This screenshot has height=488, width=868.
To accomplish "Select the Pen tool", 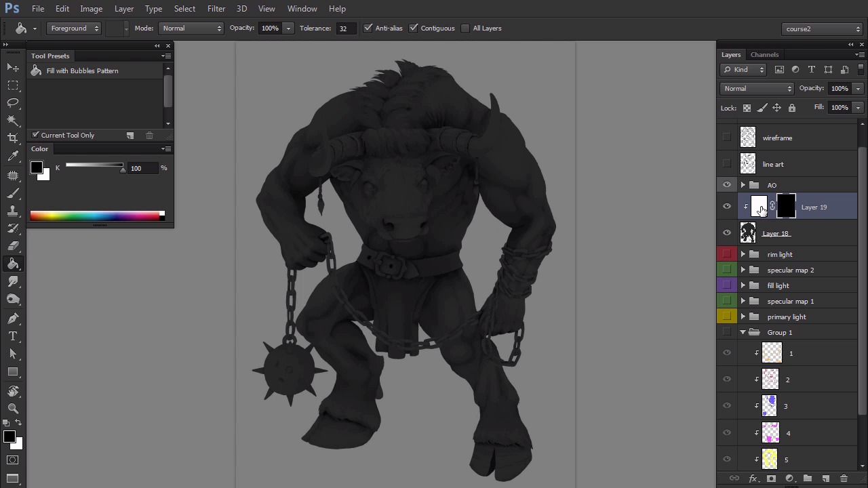I will (13, 319).
